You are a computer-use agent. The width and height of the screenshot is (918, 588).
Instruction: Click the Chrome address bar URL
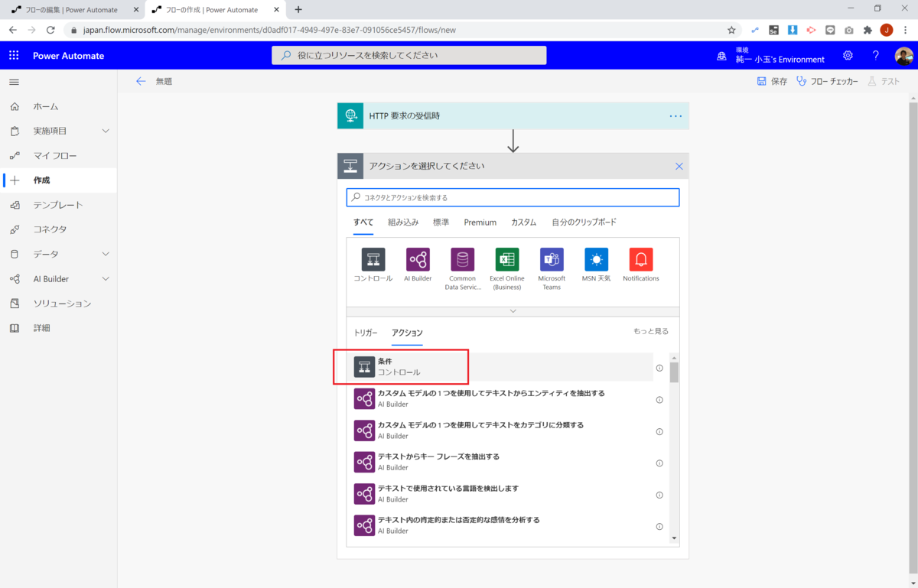click(269, 30)
